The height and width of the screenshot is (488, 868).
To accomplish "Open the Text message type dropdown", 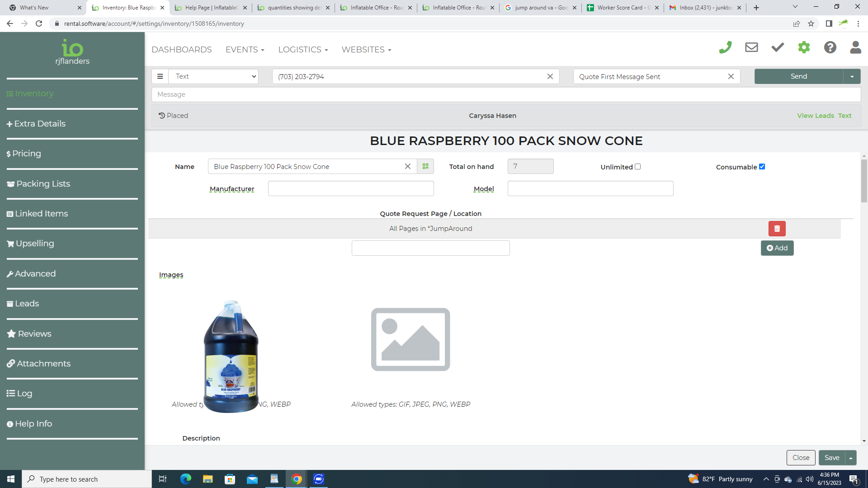I will pyautogui.click(x=213, y=76).
